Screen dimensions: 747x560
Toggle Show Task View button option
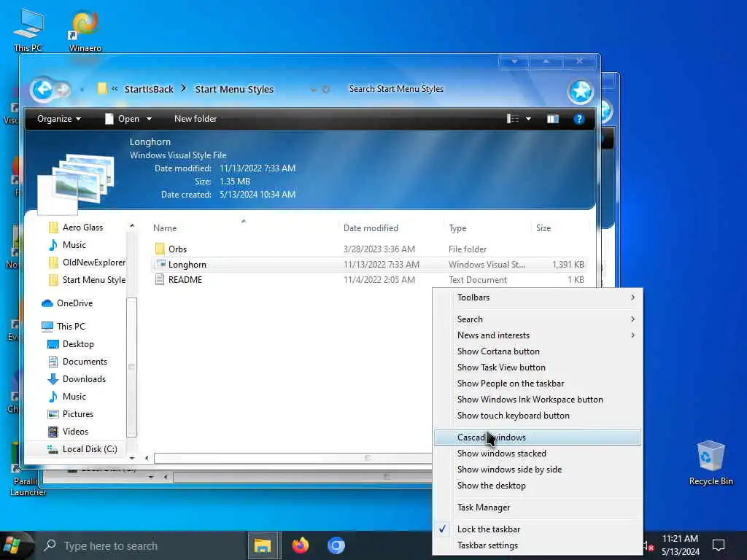[538, 367]
